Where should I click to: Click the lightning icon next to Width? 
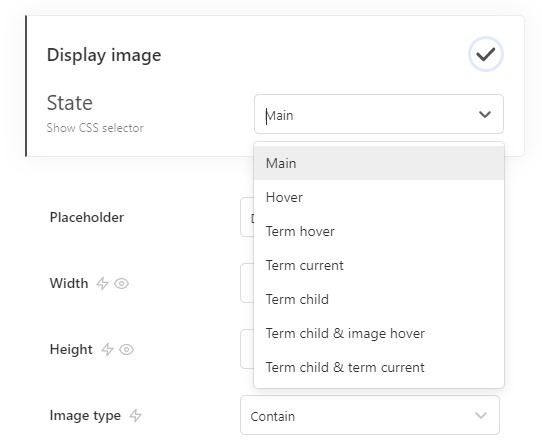click(102, 284)
